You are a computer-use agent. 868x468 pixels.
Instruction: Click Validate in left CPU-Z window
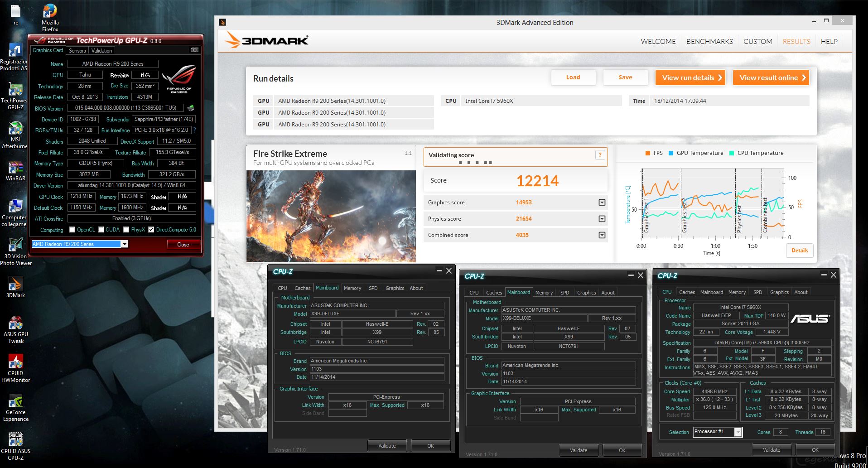[x=387, y=446]
